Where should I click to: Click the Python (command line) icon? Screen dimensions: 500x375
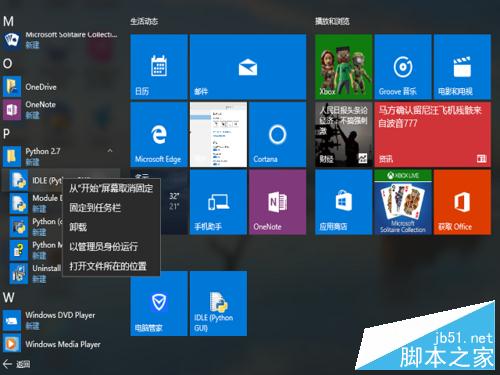[x=19, y=227]
